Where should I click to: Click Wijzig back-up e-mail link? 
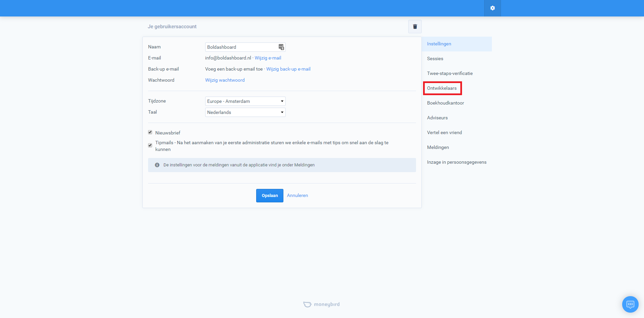coord(288,69)
